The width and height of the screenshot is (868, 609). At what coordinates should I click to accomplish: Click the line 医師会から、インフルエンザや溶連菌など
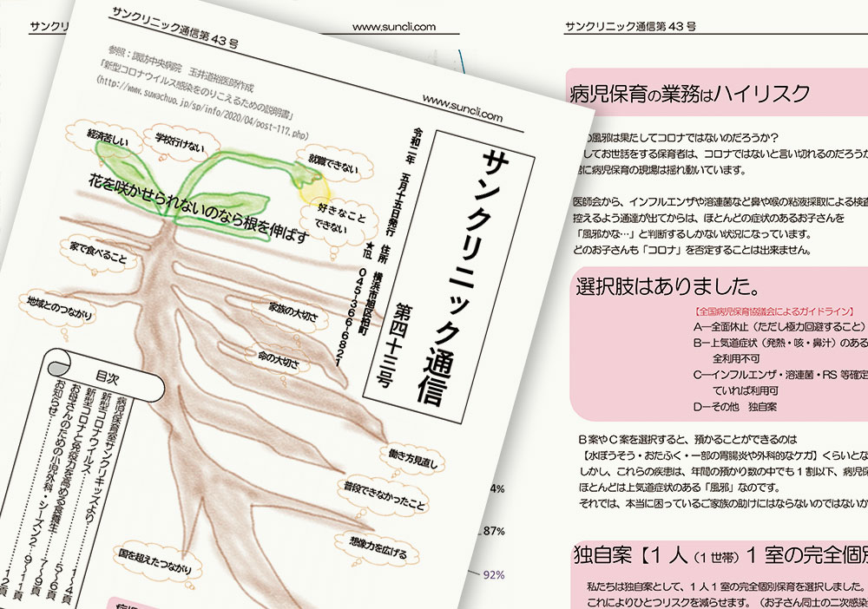pyautogui.click(x=720, y=202)
